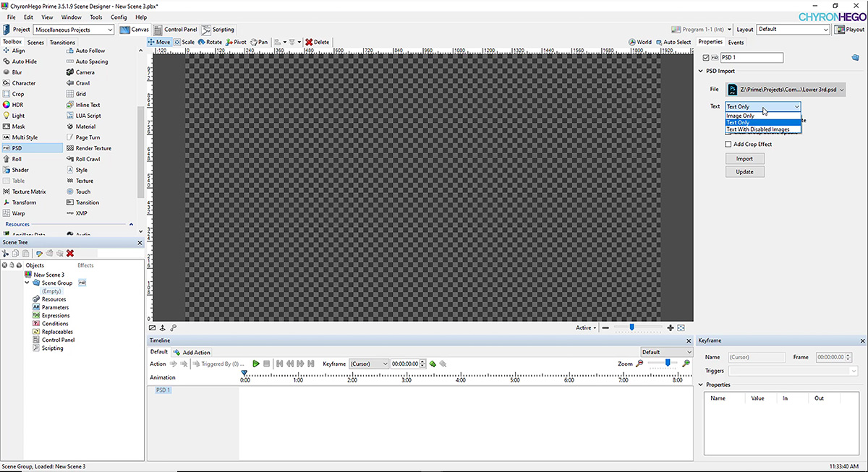Switch to the Events tab

736,42
